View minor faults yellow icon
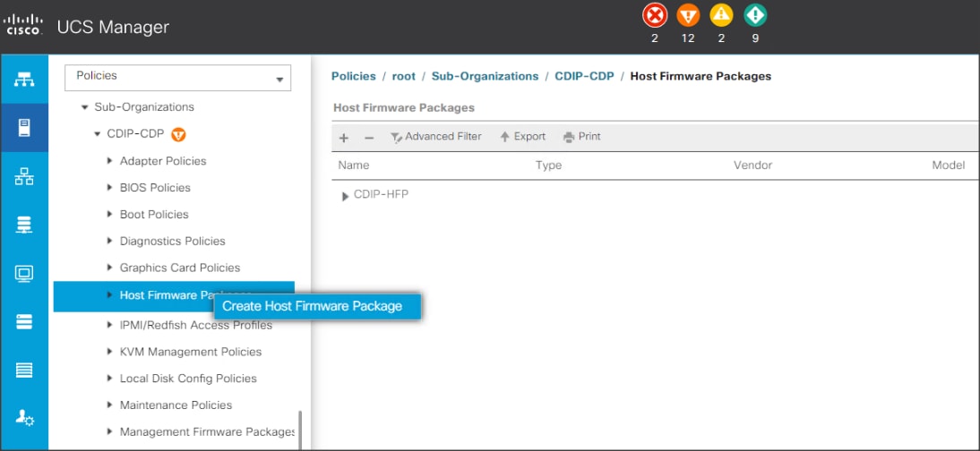980x451 pixels. coord(721,15)
